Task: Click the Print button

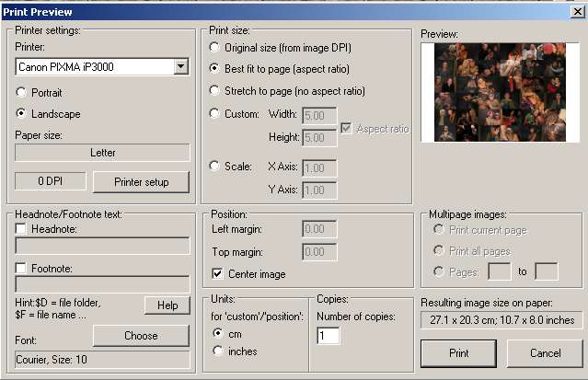Action: point(457,352)
